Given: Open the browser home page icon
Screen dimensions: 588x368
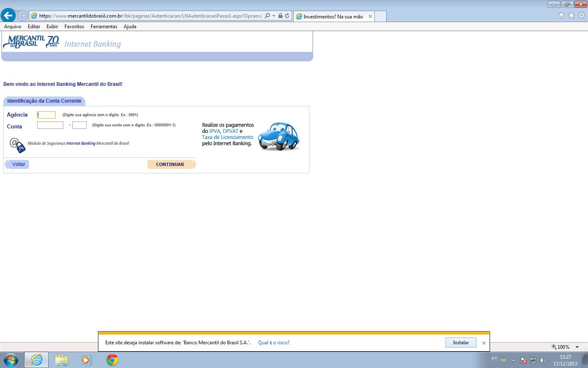Looking at the screenshot, I should click(561, 16).
